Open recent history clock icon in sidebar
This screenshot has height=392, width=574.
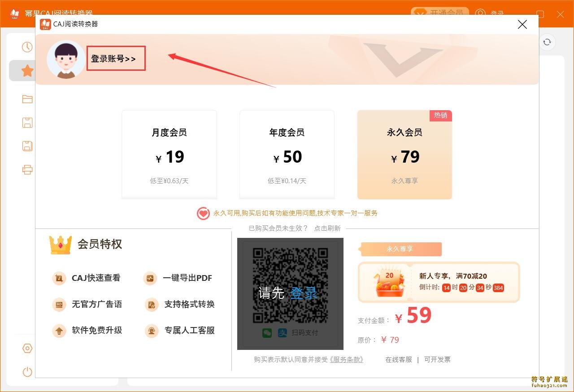[x=27, y=47]
